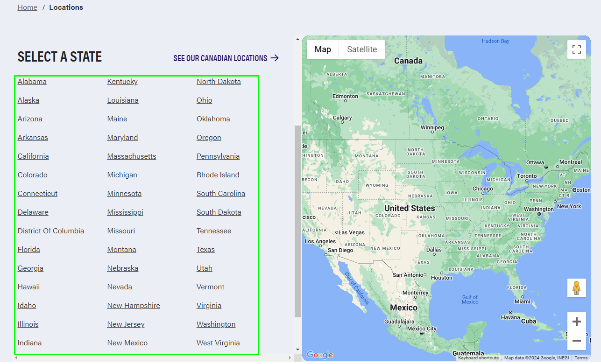Choose Oklahoma from list
The width and height of the screenshot is (601, 364).
point(213,119)
